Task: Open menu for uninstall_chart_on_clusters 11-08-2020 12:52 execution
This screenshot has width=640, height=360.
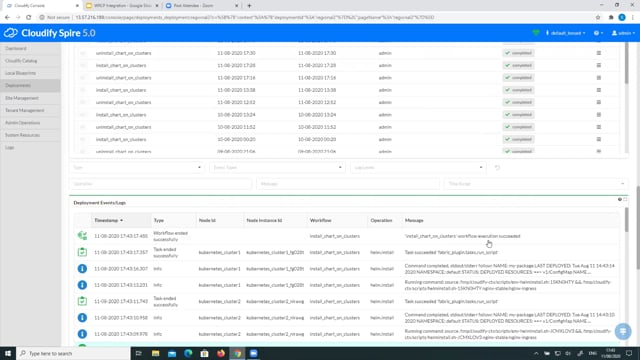Action: [599, 102]
